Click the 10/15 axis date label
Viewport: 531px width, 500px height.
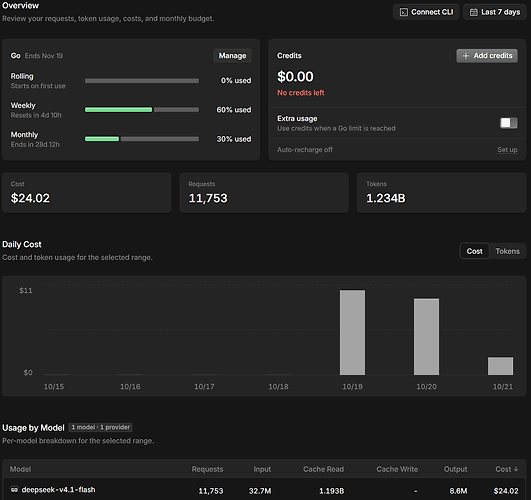54,387
